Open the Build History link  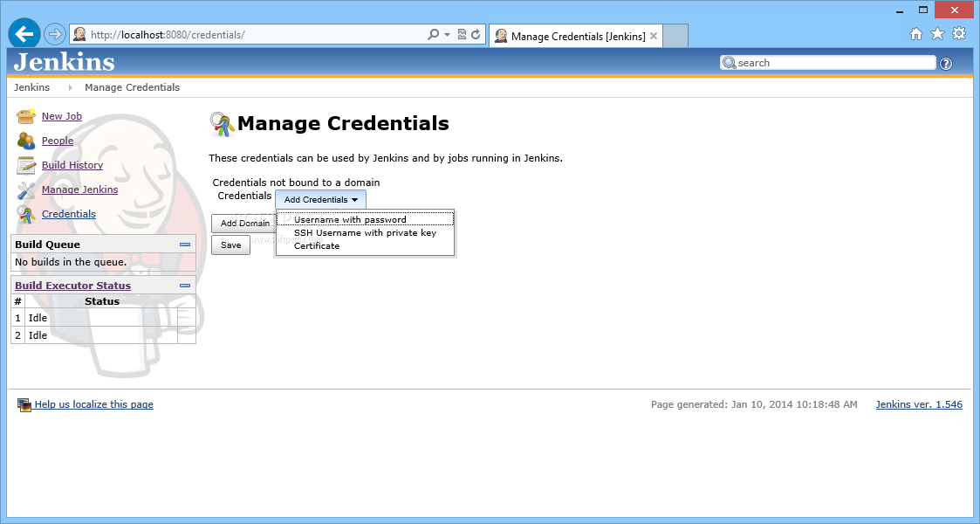[72, 165]
